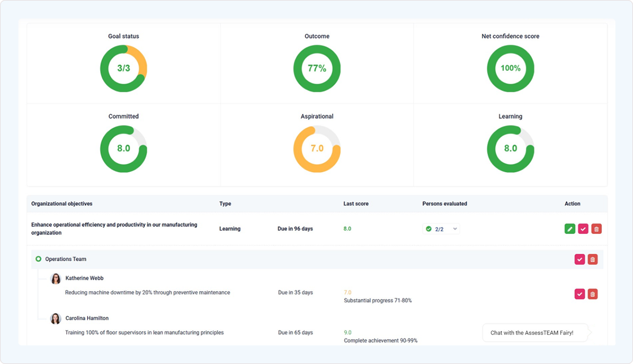Click Chat with the AssessTEAM Fairy button
The image size is (633, 364).
click(x=533, y=332)
